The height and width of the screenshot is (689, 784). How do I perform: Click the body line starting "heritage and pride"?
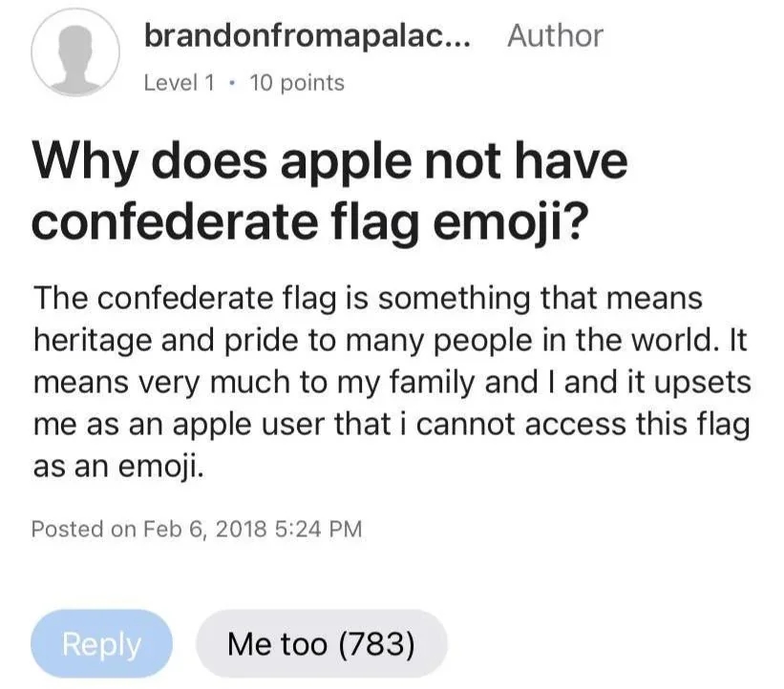coord(379,340)
